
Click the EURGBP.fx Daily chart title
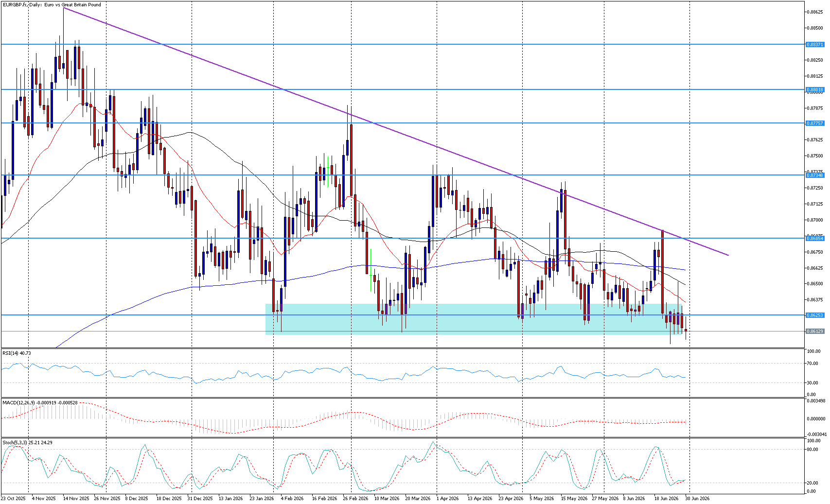pos(52,4)
